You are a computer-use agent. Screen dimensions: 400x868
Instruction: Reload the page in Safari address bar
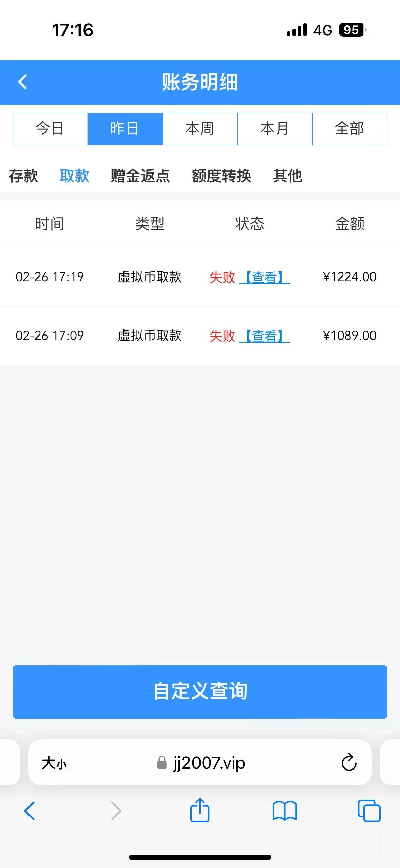[x=349, y=763]
